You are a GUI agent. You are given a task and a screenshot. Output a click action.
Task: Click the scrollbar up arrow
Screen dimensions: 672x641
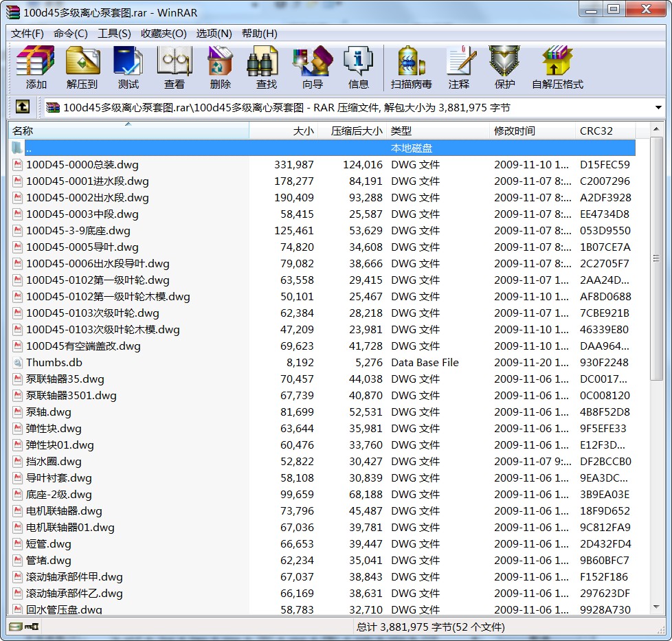point(656,129)
